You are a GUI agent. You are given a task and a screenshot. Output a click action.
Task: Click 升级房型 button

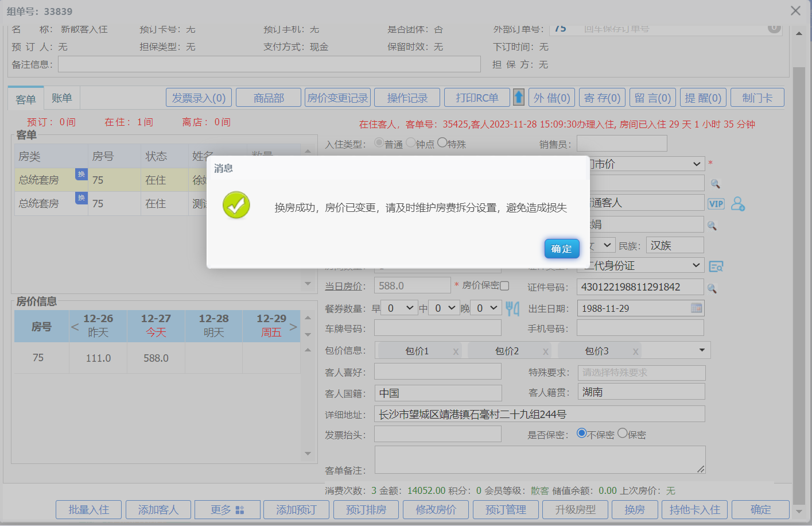(x=576, y=510)
